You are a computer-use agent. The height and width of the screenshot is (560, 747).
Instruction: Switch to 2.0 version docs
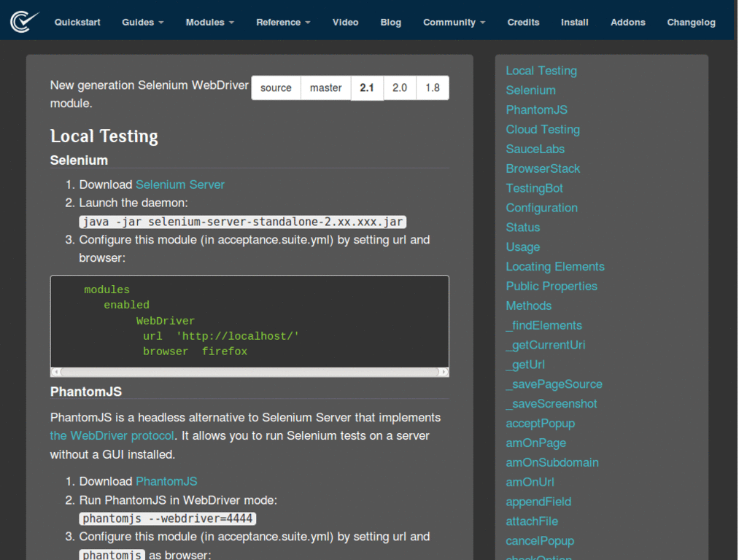point(400,87)
